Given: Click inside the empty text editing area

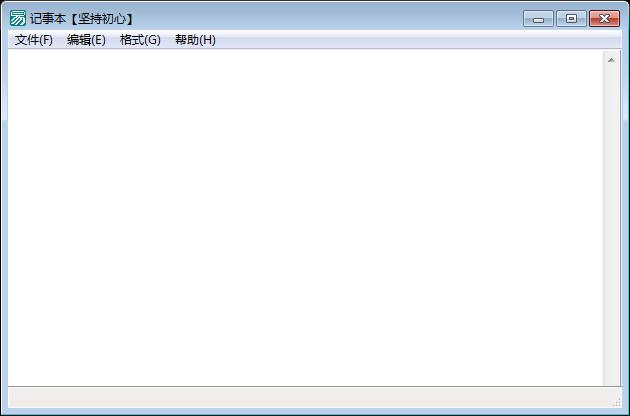Looking at the screenshot, I should pos(305,218).
